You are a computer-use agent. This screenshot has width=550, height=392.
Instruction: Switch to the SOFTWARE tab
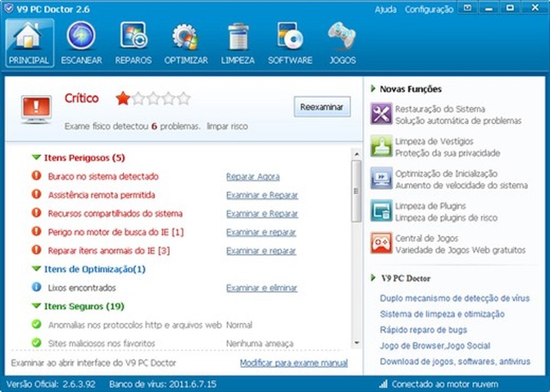pyautogui.click(x=290, y=43)
